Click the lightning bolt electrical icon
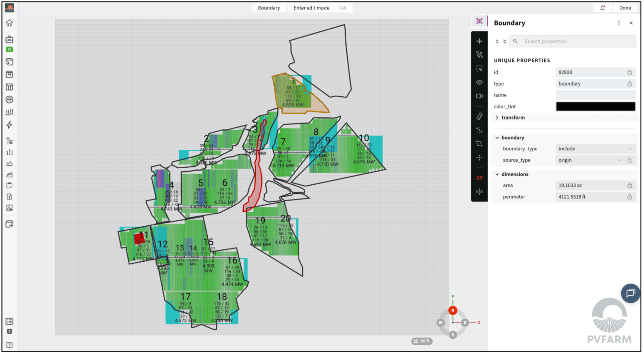 coord(9,125)
